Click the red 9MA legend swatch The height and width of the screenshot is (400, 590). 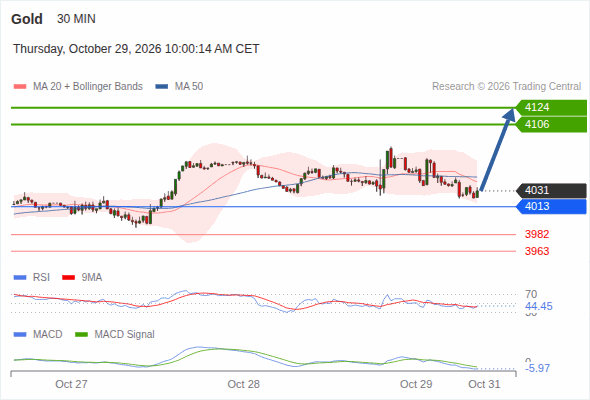click(x=68, y=278)
